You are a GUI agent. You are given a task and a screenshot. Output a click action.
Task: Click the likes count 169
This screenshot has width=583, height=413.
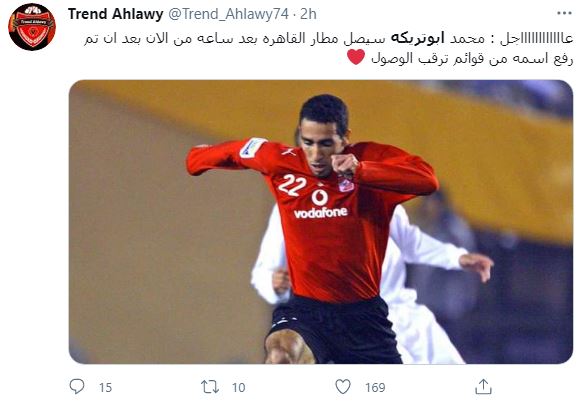375,388
